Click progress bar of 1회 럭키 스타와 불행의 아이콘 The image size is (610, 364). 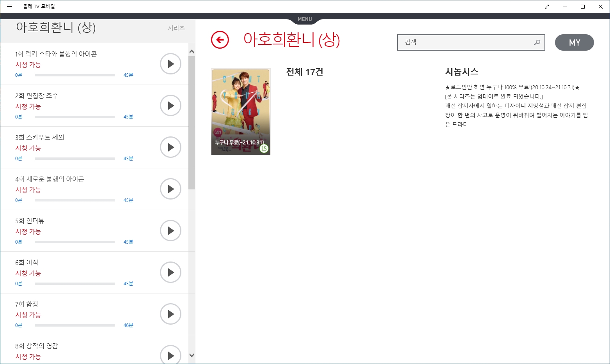(74, 75)
